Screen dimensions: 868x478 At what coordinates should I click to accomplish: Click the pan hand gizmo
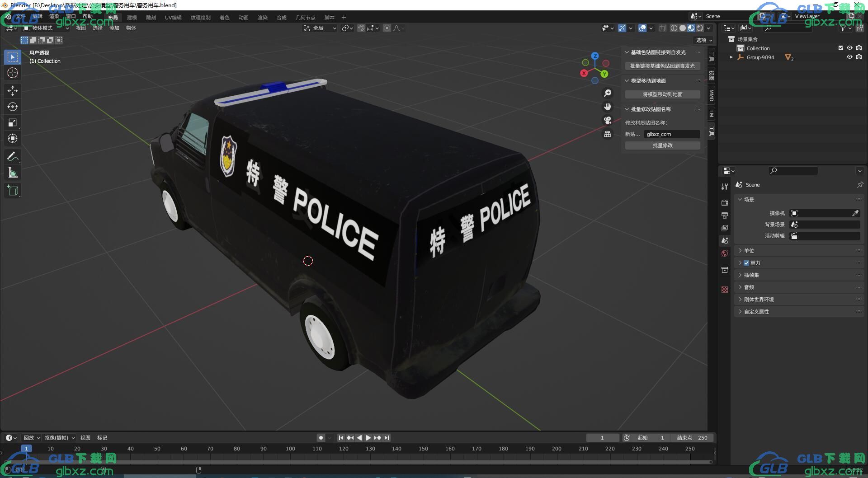[x=608, y=107]
